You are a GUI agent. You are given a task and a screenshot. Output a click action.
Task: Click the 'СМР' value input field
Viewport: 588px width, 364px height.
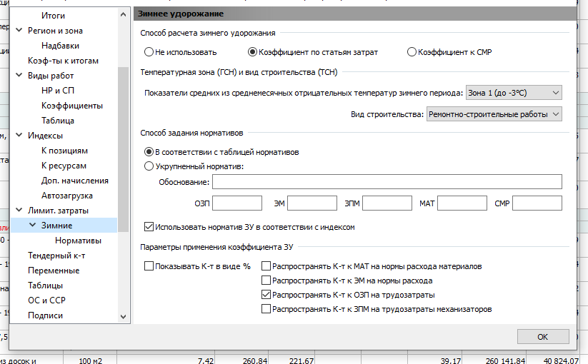537,203
